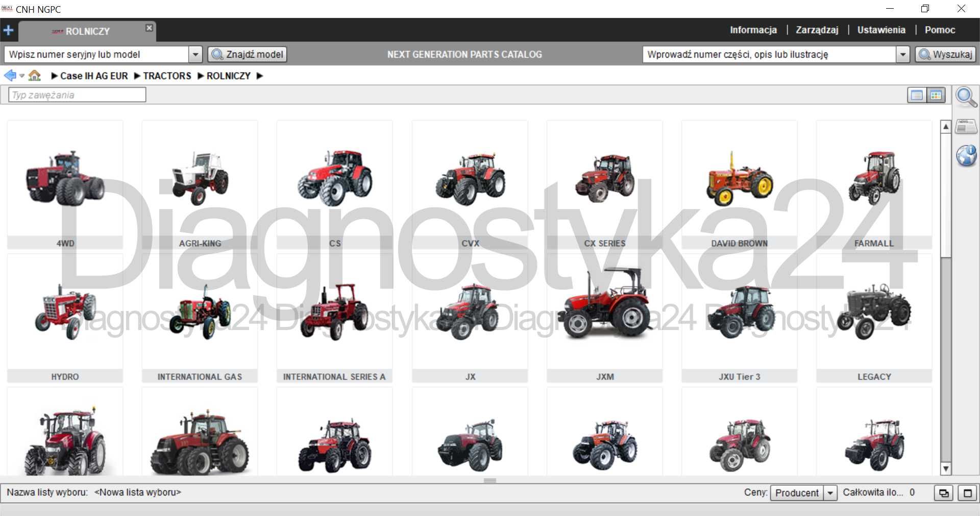Open the news side panel icon
The height and width of the screenshot is (516, 980).
tap(966, 127)
